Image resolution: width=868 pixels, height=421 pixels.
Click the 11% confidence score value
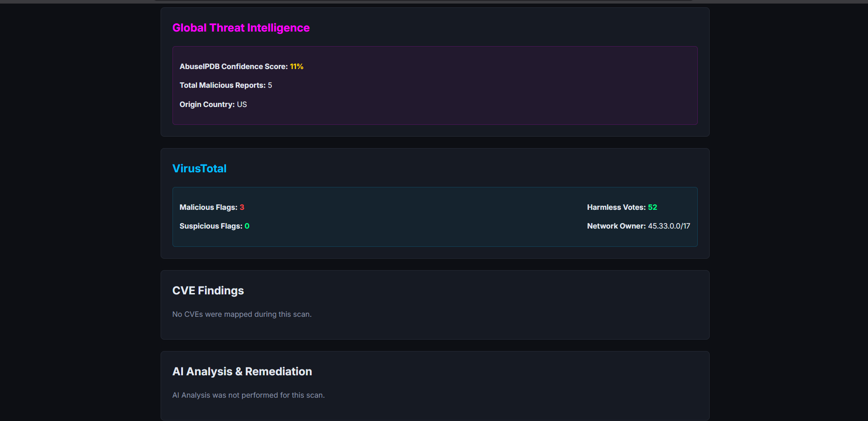297,67
